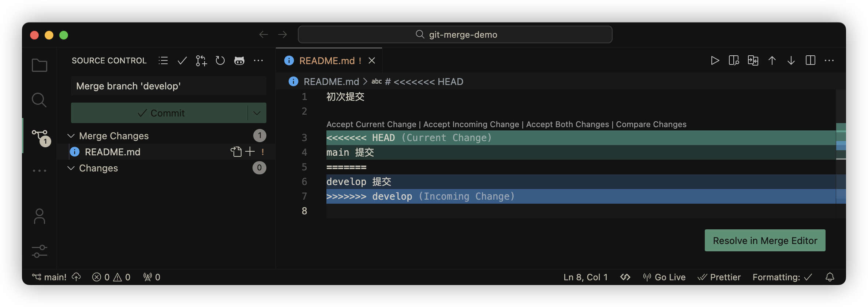Select the README.md editor tab
Viewport: 868px width, 307px height.
point(326,60)
